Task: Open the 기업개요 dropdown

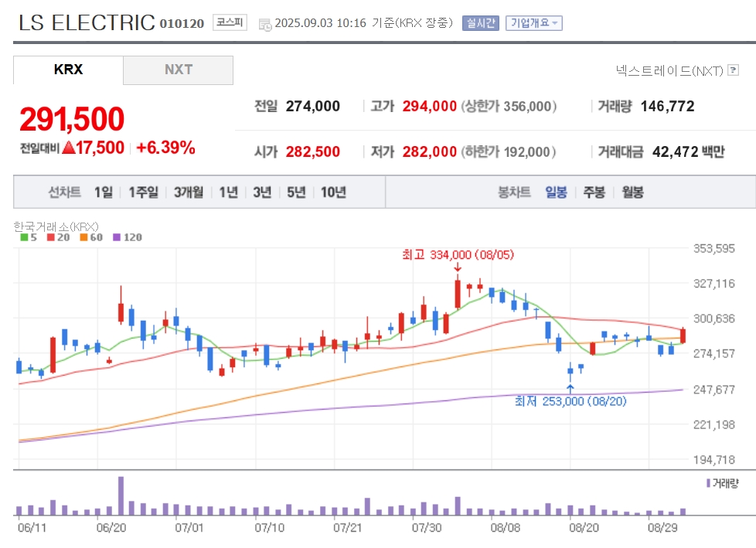Action: click(x=533, y=23)
